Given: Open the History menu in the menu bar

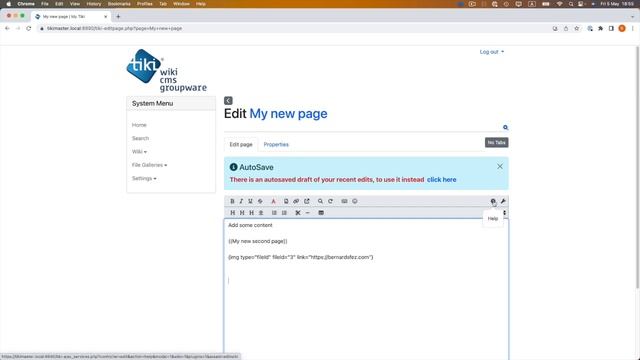Looking at the screenshot, I should click(x=93, y=4).
